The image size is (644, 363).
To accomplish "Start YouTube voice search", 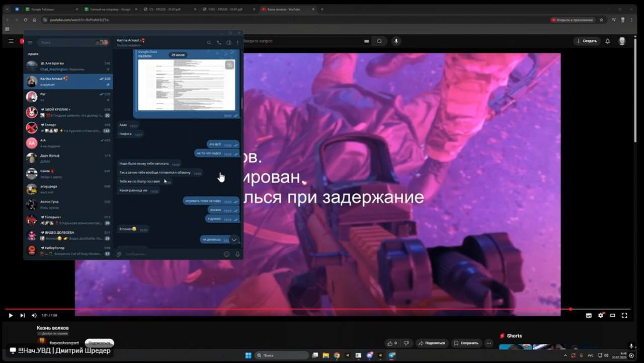I will coord(396,41).
